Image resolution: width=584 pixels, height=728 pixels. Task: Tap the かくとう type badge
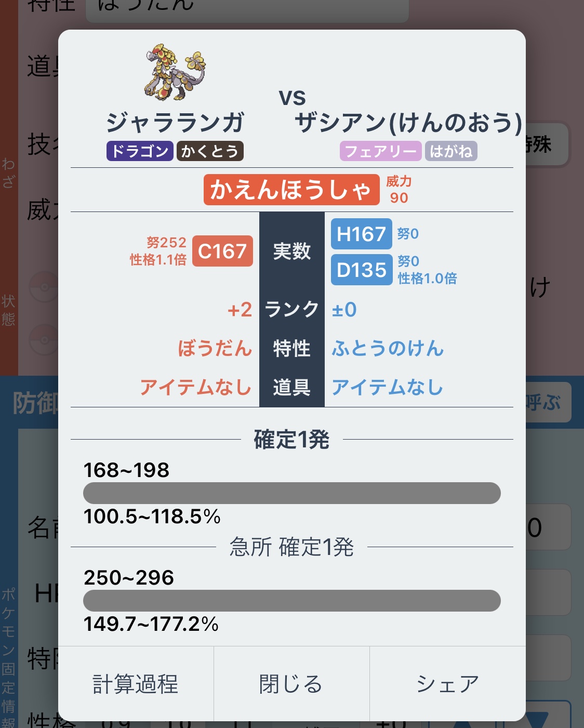(x=210, y=151)
